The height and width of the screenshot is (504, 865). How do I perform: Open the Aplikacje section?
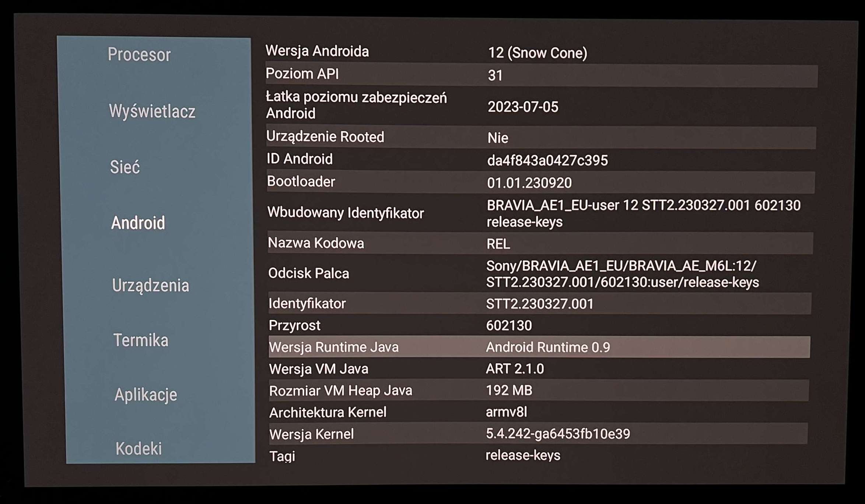[146, 395]
